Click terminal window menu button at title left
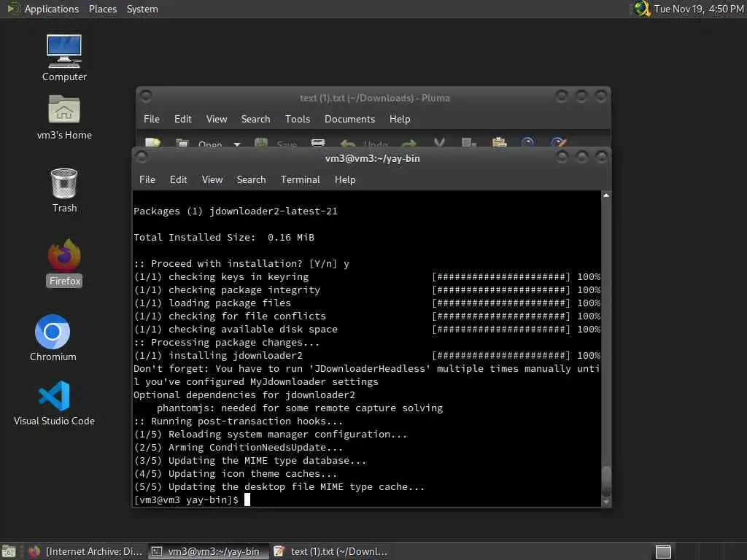The image size is (747, 560). pyautogui.click(x=142, y=157)
